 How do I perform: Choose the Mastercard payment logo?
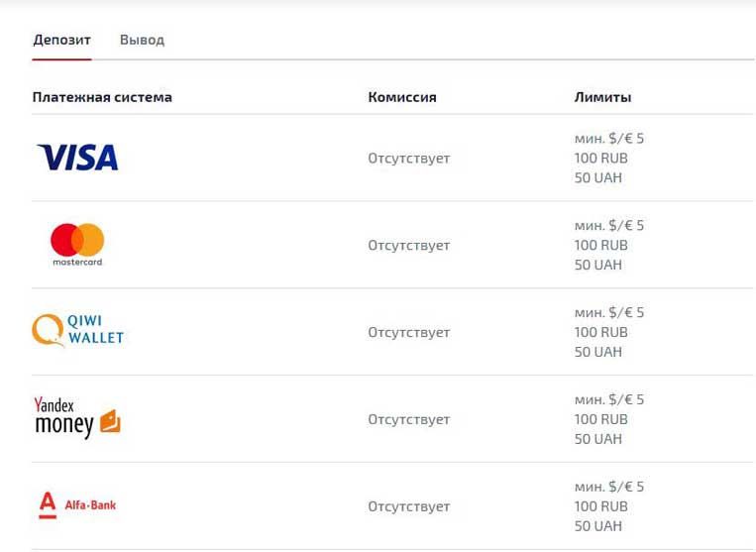pyautogui.click(x=77, y=244)
